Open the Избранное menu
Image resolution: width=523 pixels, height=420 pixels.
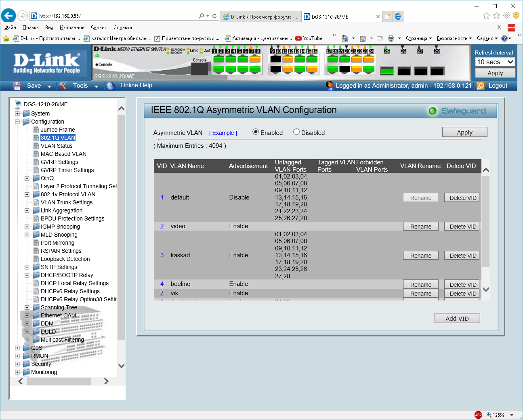pyautogui.click(x=72, y=27)
